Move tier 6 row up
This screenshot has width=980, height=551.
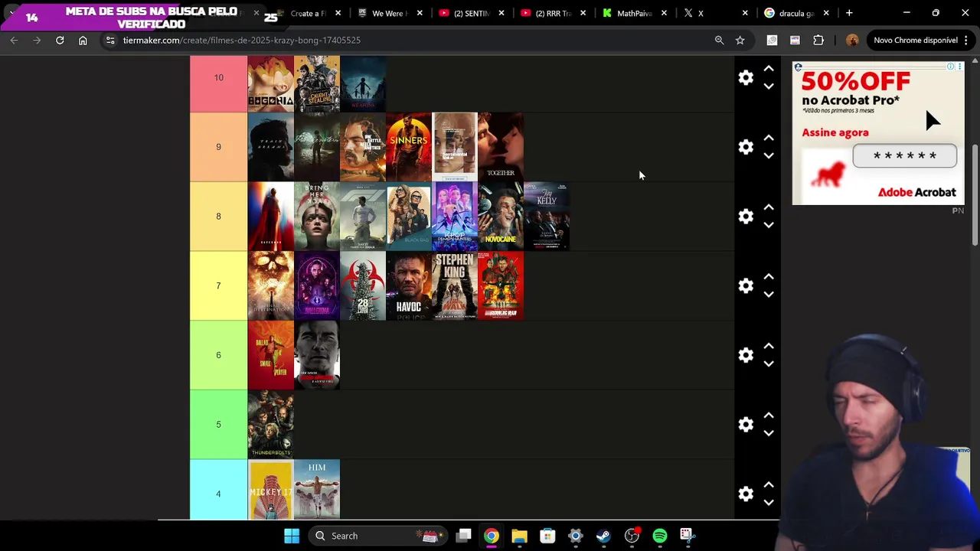click(769, 347)
